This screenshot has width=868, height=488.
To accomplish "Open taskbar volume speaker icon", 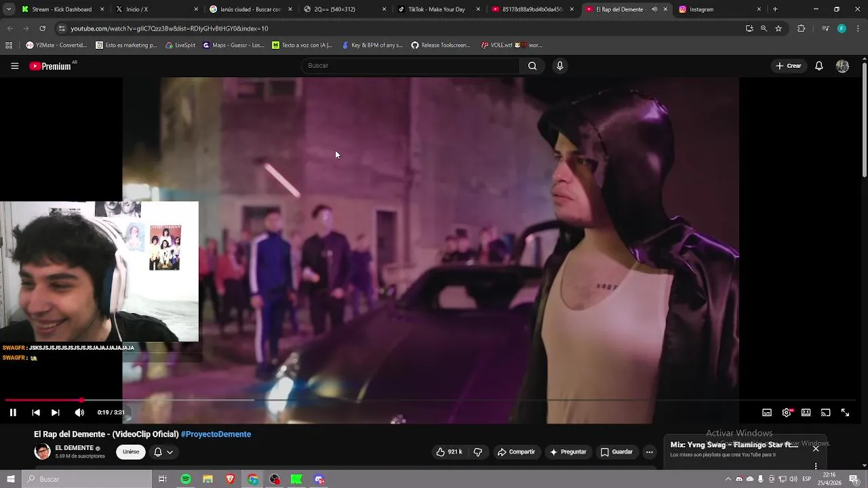I will pos(793,479).
